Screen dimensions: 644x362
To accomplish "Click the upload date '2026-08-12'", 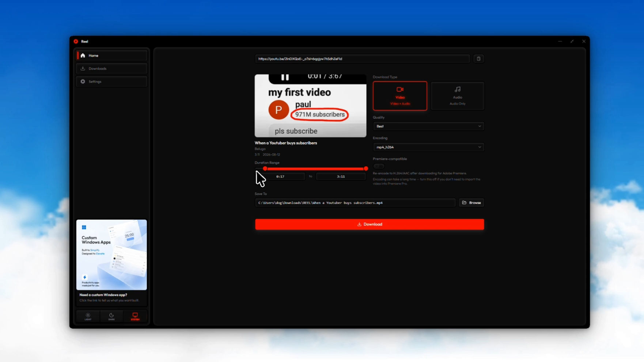I will coord(272,155).
